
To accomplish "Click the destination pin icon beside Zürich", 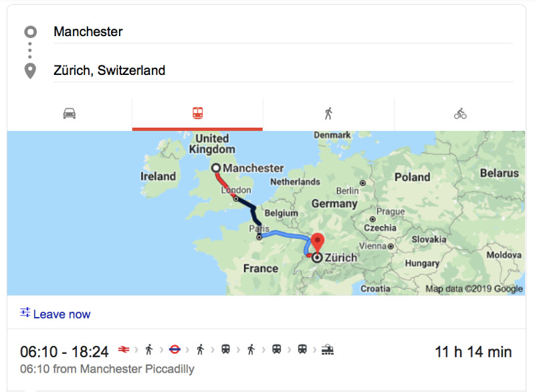I will click(x=30, y=70).
